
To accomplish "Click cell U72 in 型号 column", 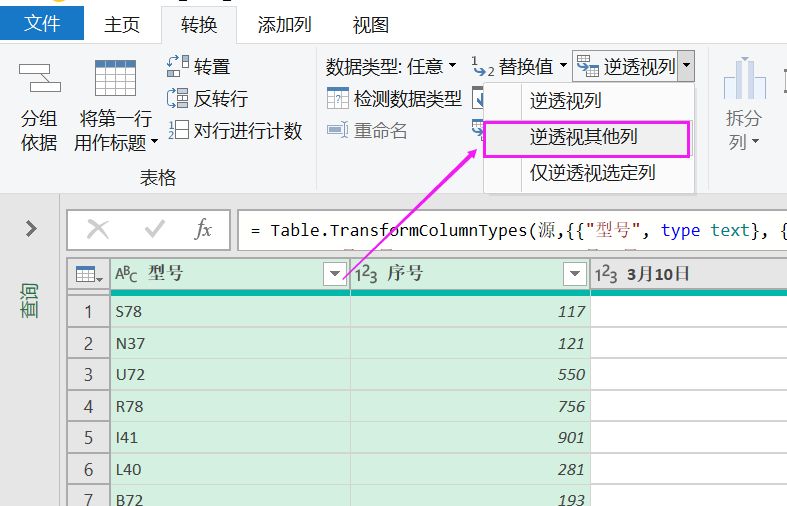I will (230, 374).
